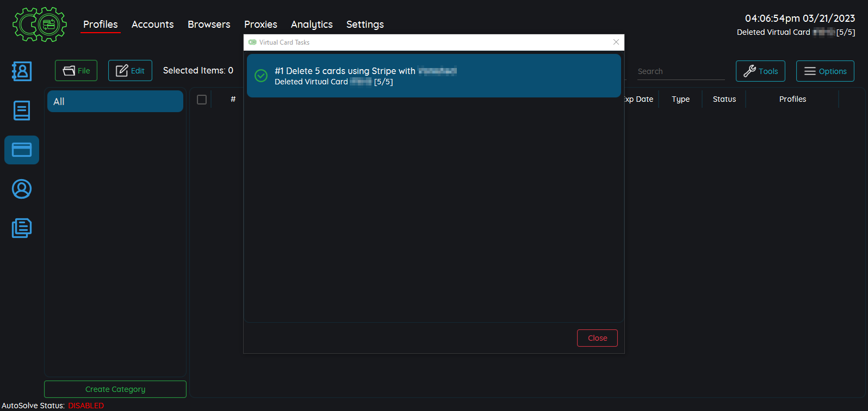Click the Virtual Card Tasks title icon
The height and width of the screenshot is (411, 868).
coord(252,42)
